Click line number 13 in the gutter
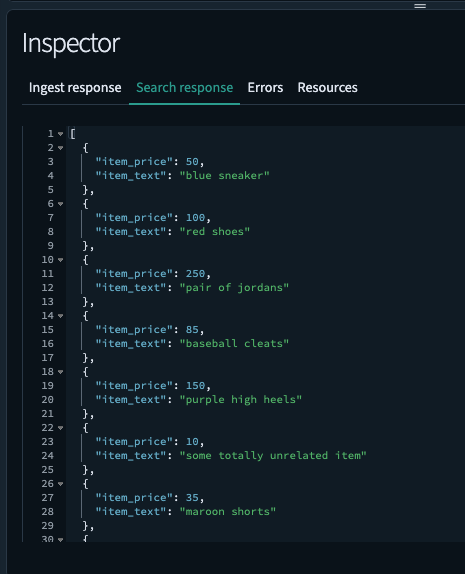Screen dimensions: 465x574 click(x=48, y=302)
